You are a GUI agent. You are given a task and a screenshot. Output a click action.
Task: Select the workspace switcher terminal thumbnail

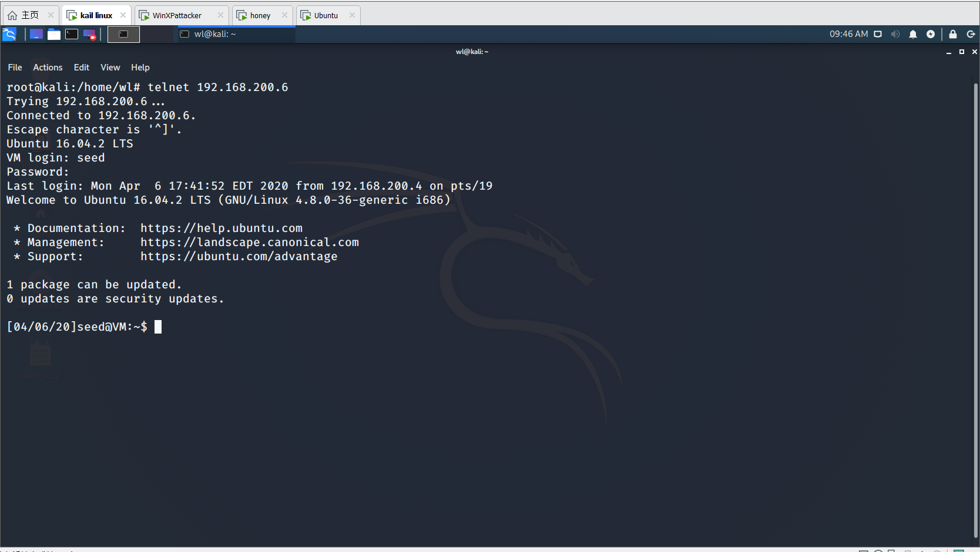123,34
